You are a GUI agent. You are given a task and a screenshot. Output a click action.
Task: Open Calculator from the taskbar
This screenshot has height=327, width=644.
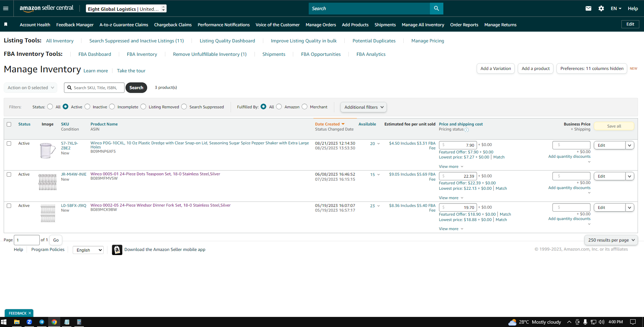tap(79, 322)
